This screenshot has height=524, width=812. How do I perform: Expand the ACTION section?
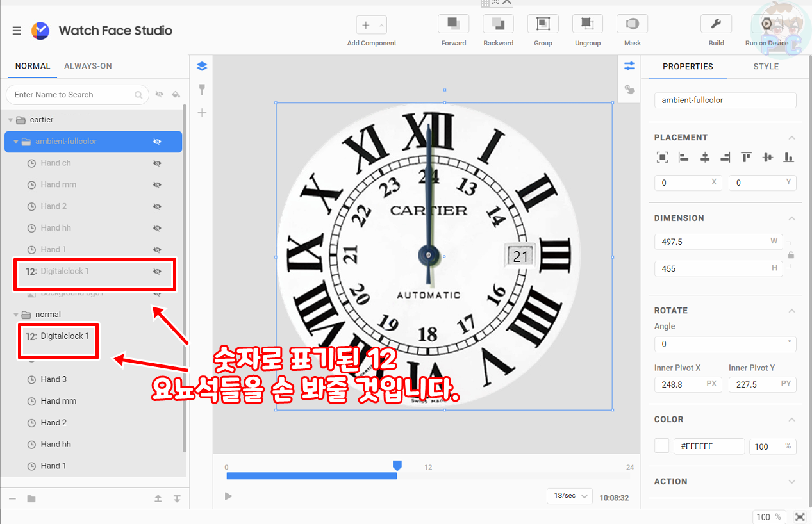point(791,482)
